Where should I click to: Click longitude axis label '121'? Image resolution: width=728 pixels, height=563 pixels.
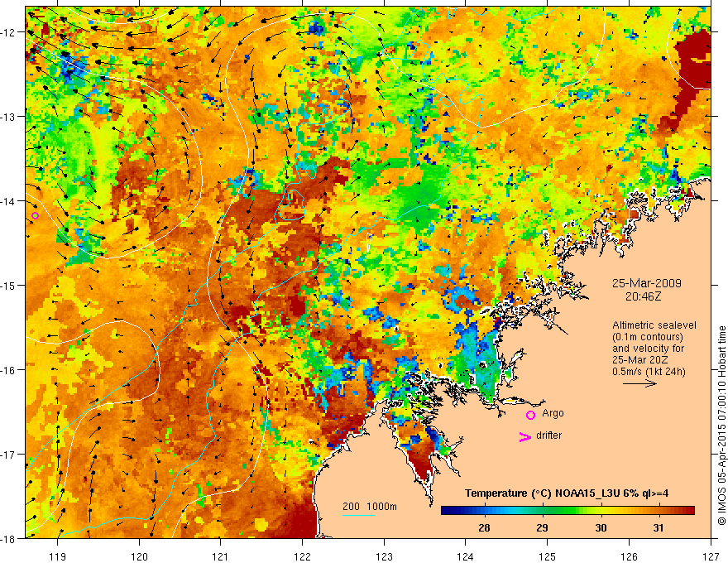point(221,556)
